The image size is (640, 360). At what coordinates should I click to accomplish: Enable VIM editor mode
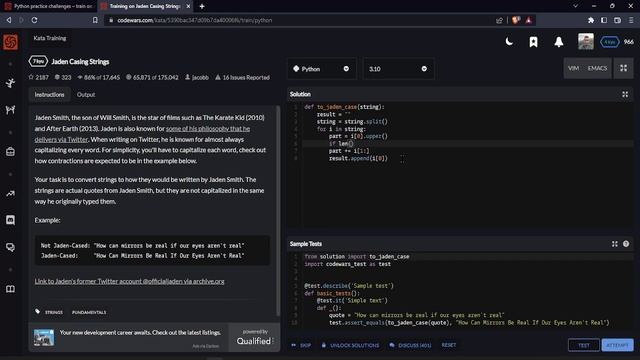[573, 68]
